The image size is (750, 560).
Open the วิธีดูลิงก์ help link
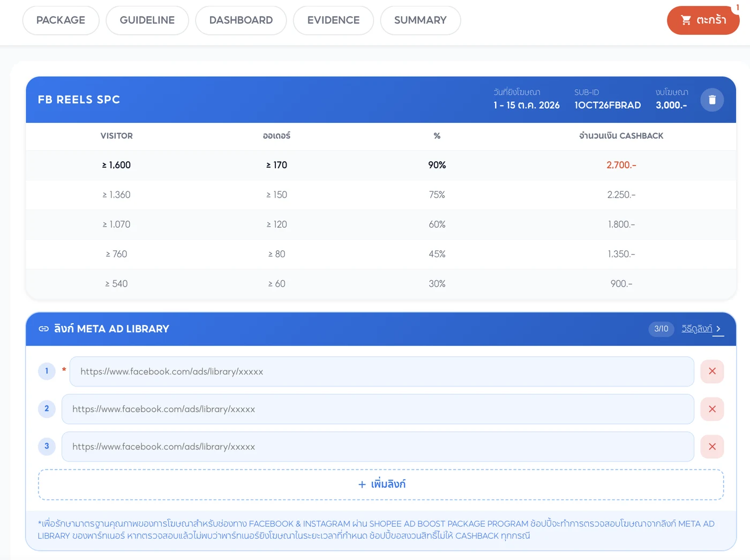pos(696,328)
